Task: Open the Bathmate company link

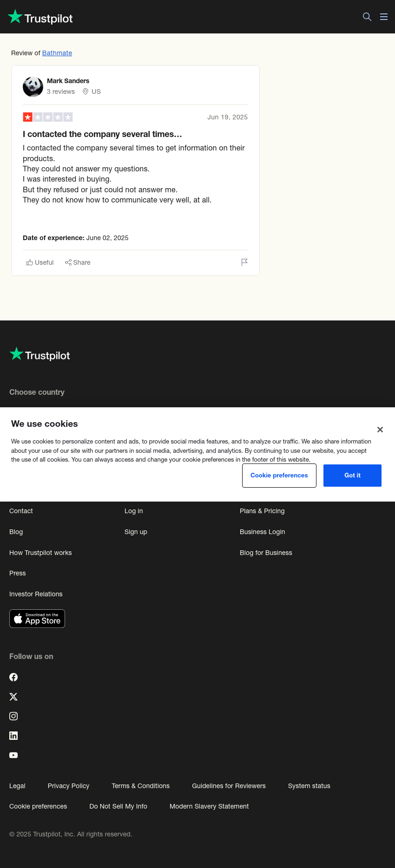Action: point(57,53)
